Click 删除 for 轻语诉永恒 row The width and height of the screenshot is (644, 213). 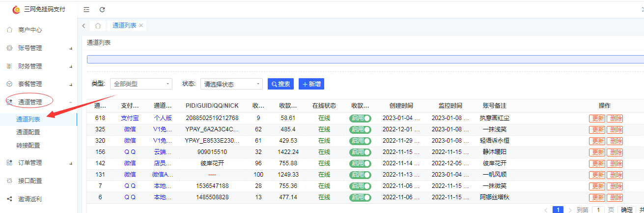pyautogui.click(x=615, y=141)
